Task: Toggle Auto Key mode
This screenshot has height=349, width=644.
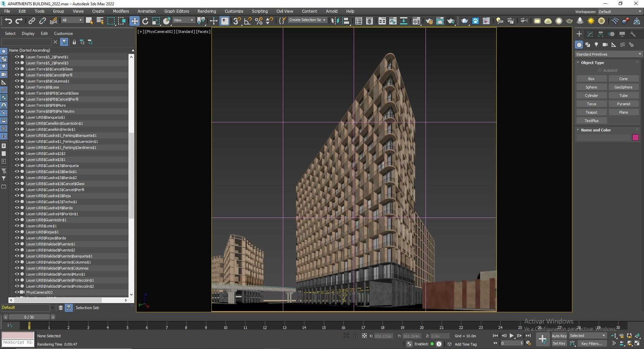Action: point(559,336)
